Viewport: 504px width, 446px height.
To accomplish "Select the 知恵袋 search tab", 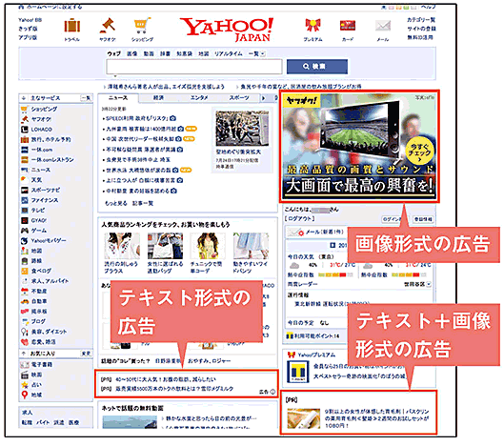I will (185, 53).
